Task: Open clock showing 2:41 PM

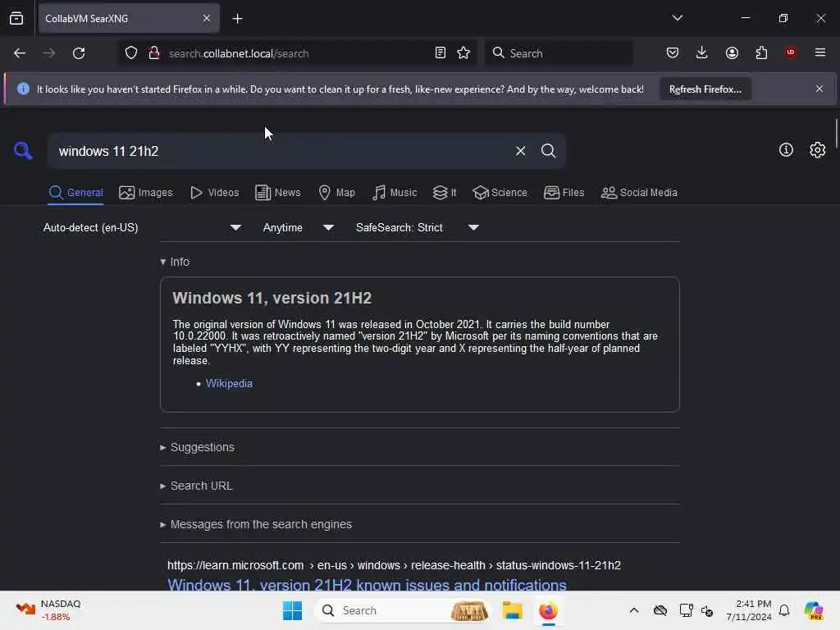Action: coord(749,610)
